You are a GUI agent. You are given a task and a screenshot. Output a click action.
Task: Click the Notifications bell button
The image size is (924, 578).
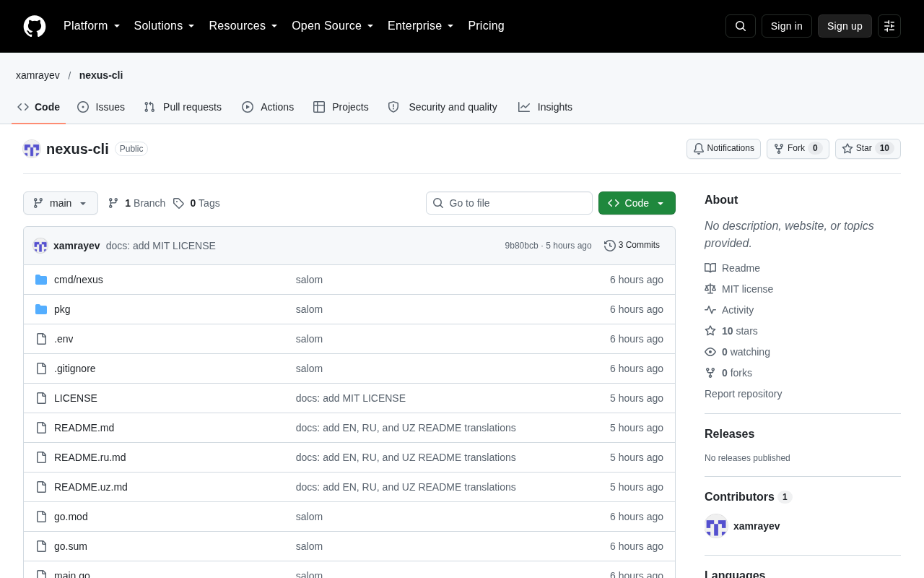point(723,149)
